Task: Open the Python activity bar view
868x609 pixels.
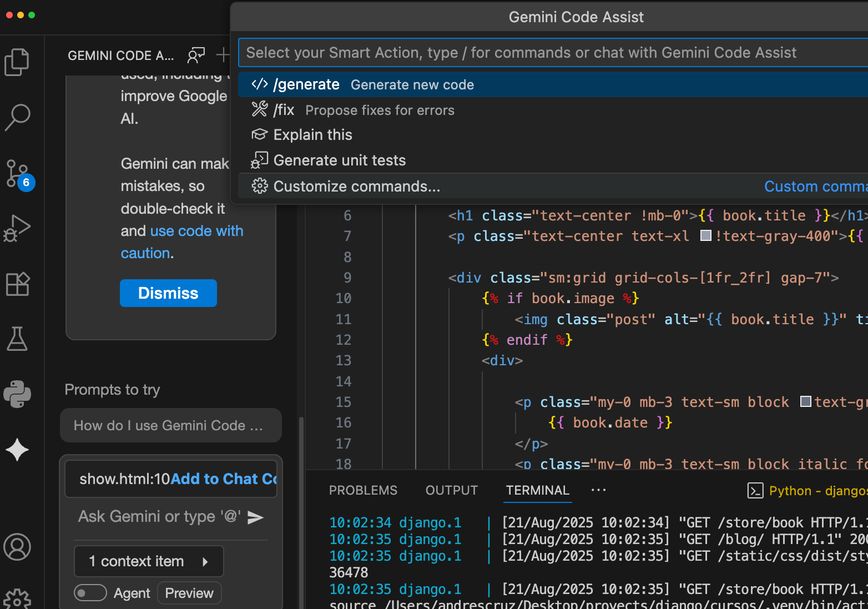Action: click(x=17, y=394)
